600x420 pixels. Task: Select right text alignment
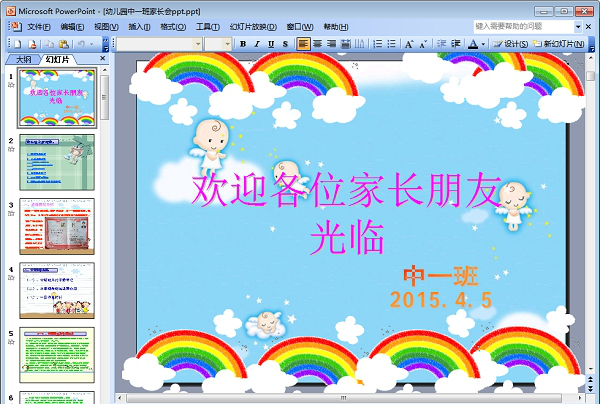coord(331,44)
